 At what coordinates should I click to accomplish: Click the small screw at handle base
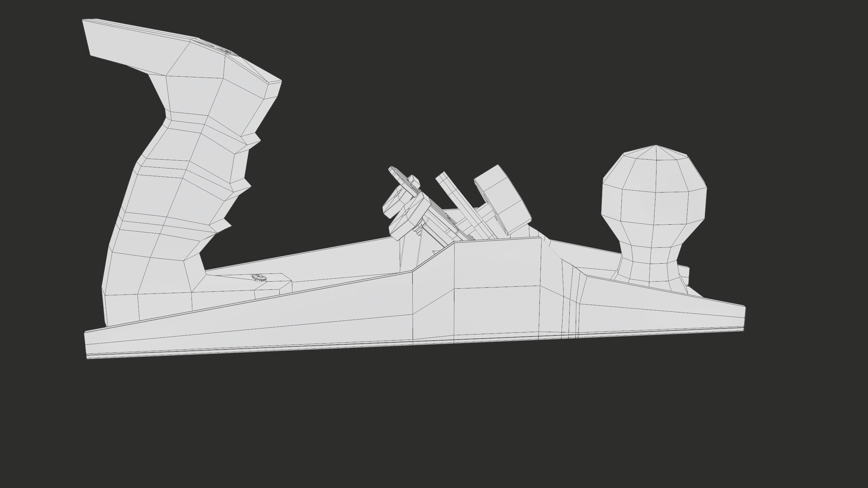(x=260, y=278)
